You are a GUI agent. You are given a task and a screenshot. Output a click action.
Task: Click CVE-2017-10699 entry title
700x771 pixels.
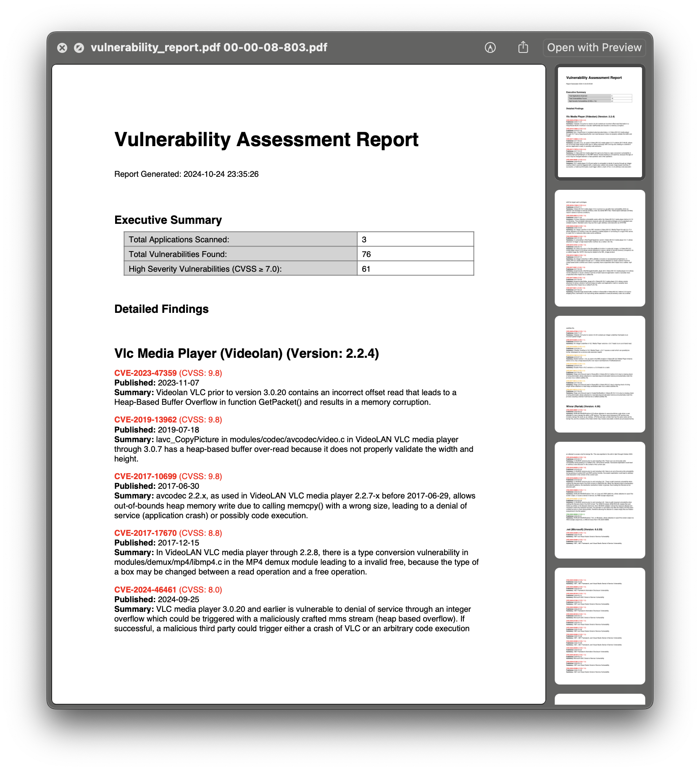[168, 477]
